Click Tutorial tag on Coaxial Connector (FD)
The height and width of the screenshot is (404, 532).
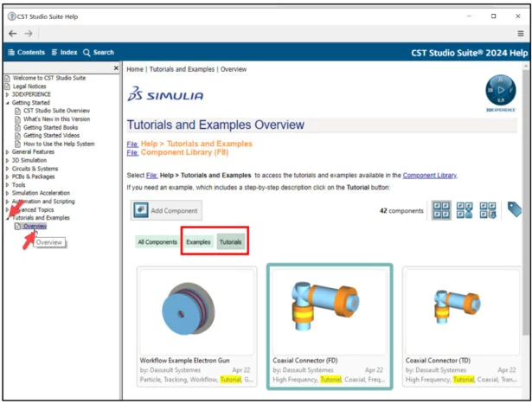[330, 379]
